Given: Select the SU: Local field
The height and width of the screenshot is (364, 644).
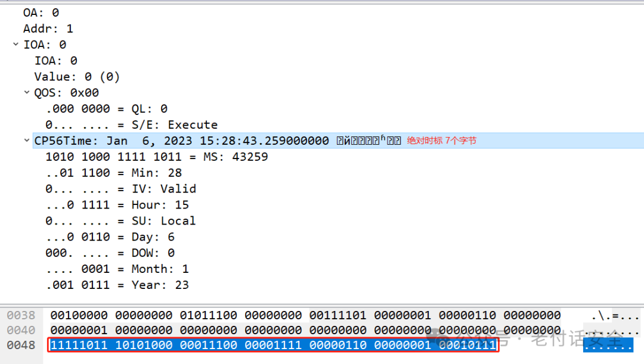Looking at the screenshot, I should [120, 221].
